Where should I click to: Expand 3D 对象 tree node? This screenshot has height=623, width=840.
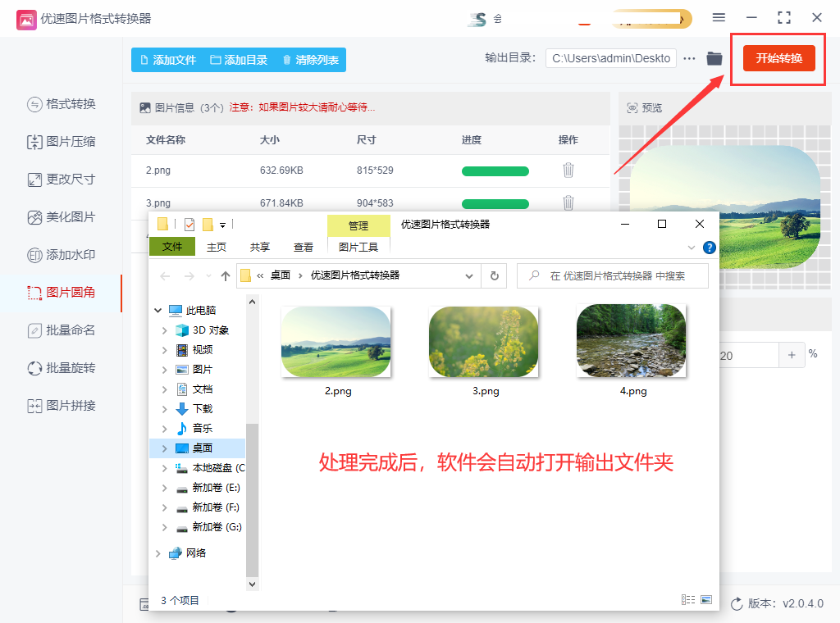(164, 331)
